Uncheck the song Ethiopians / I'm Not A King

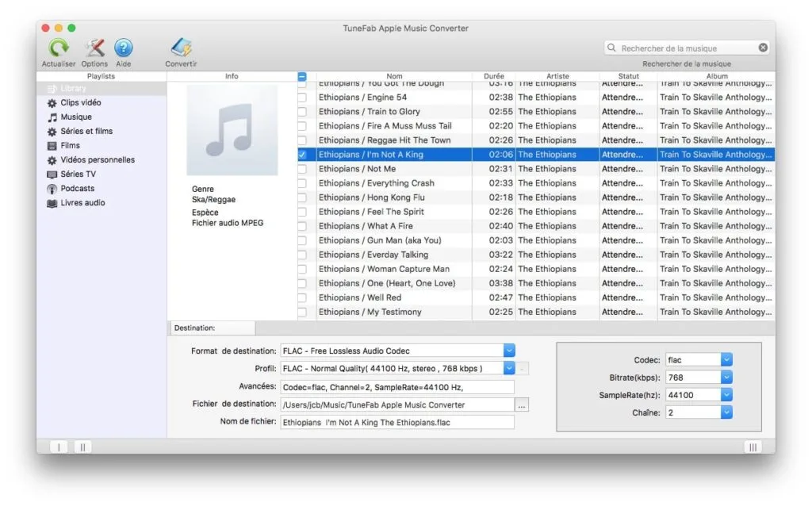(x=302, y=154)
